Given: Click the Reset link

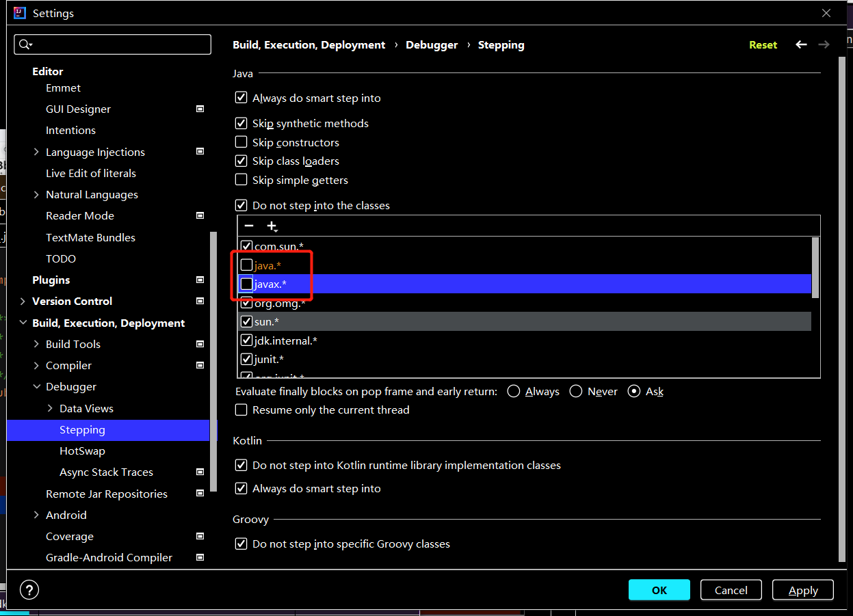Looking at the screenshot, I should pos(763,44).
